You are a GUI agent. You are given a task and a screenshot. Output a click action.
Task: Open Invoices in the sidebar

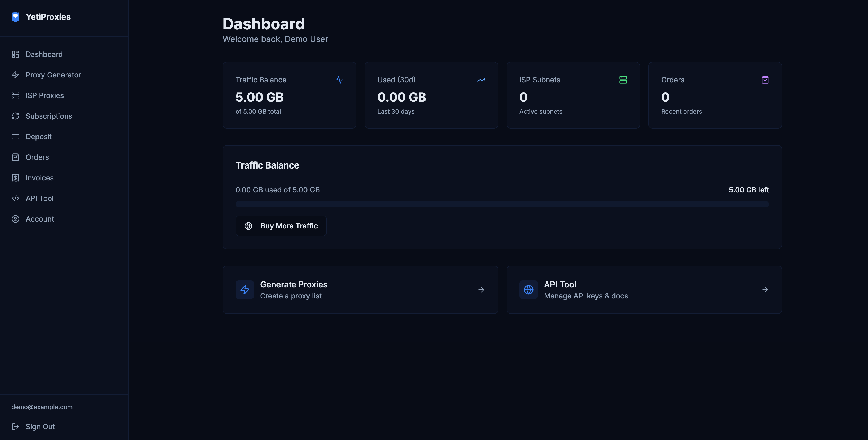coord(64,178)
